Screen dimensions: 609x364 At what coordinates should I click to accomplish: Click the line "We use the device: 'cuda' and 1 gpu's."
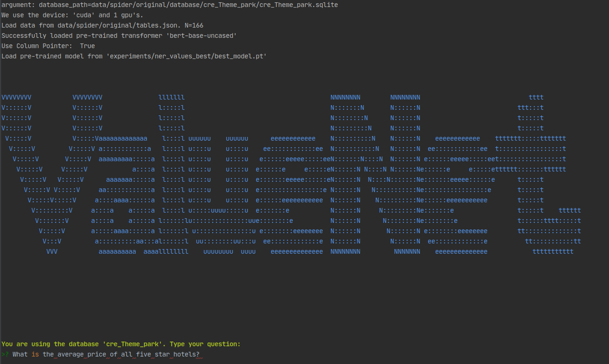click(x=72, y=15)
